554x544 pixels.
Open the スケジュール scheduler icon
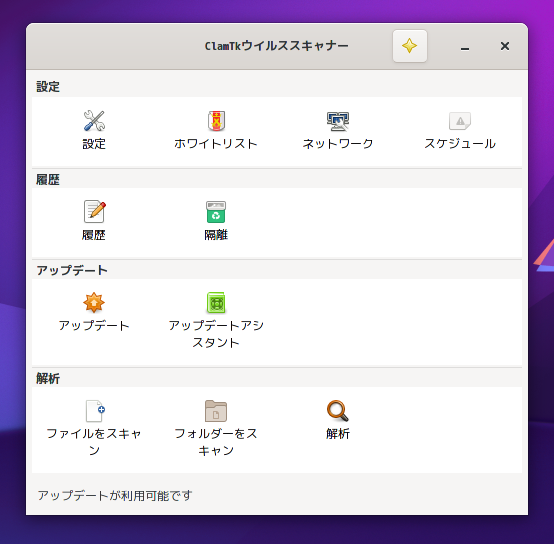coord(460,121)
